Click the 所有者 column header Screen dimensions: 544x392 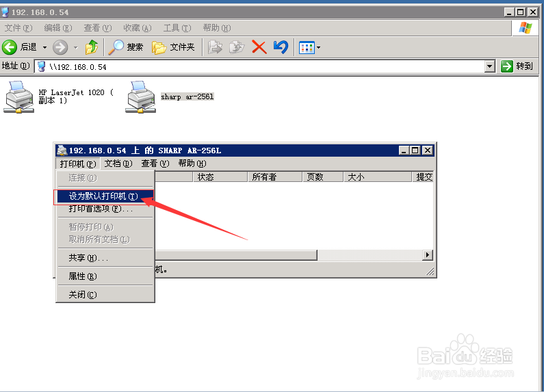[x=275, y=177]
